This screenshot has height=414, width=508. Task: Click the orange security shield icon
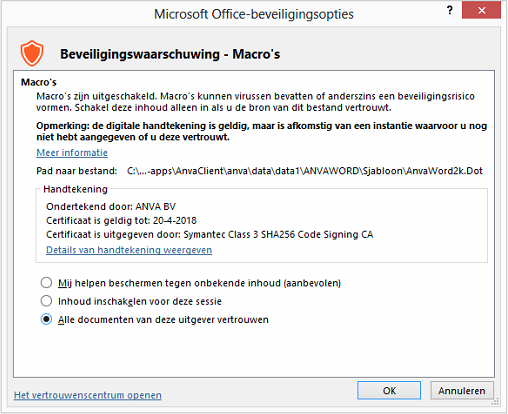coord(32,53)
